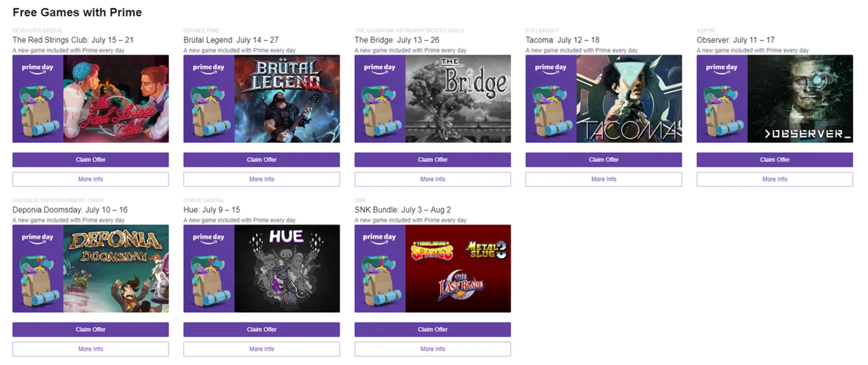Select the Metal Slug 3 logo
Image resolution: width=868 pixels, height=365 pixels.
(486, 250)
